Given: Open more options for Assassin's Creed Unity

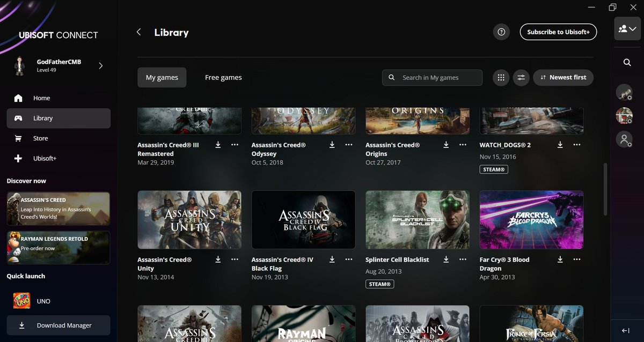Looking at the screenshot, I should pyautogui.click(x=235, y=259).
